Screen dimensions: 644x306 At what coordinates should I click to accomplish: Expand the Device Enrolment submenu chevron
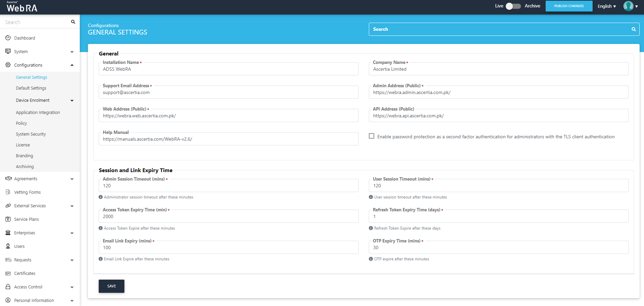(x=72, y=100)
